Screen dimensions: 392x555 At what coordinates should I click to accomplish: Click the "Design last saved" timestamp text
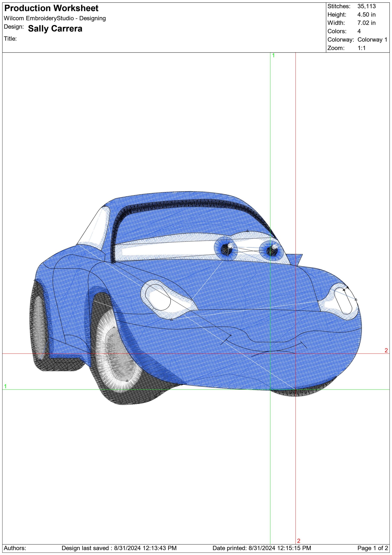(x=119, y=548)
